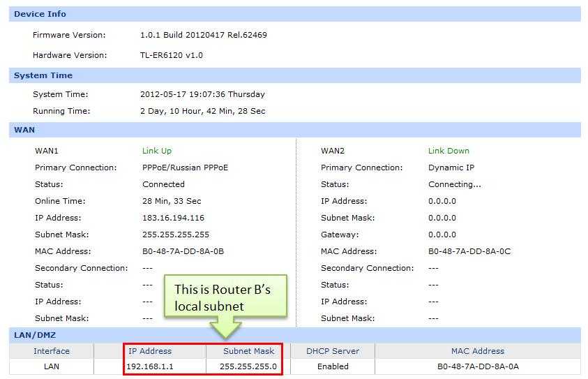Click the WAN2 Primary Connection label

361,168
